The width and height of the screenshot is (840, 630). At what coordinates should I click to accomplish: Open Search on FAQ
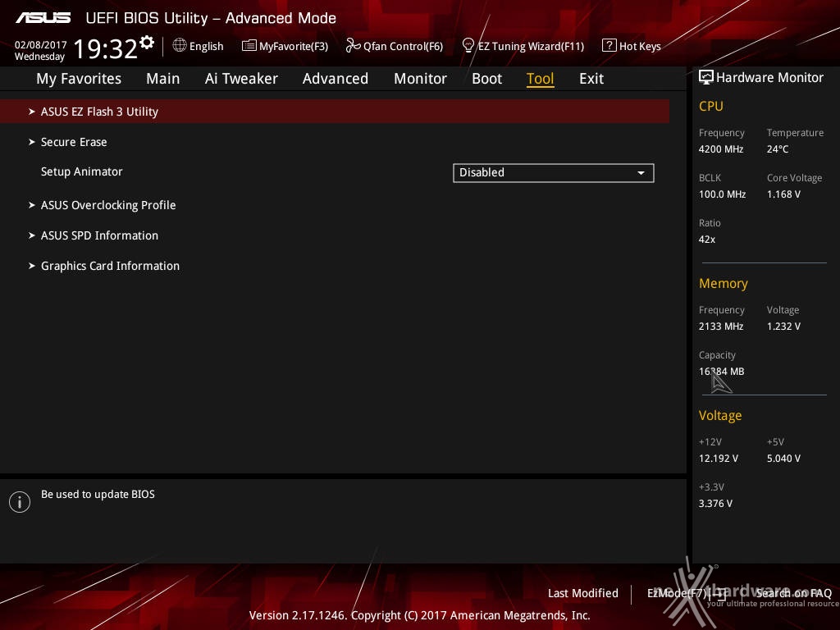[x=793, y=593]
